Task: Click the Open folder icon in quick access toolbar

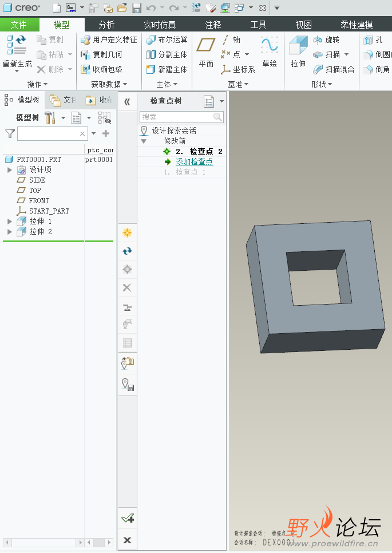Action: (122, 7)
